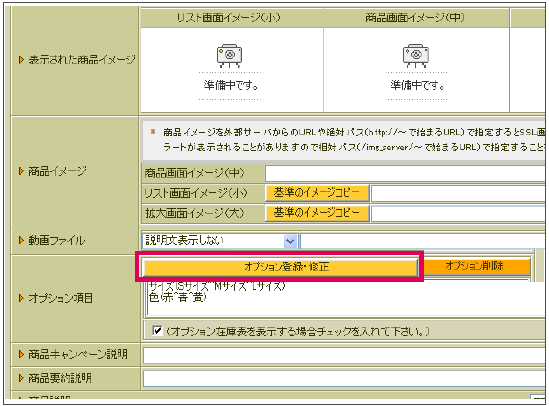The image size is (549, 406).
Task: Copy base image for 拡大画面イメージ(大)
Action: click(x=317, y=213)
